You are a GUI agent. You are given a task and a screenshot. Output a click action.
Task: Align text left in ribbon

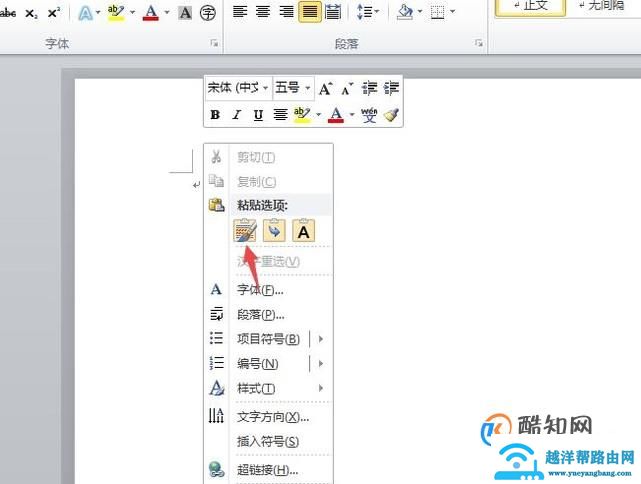coord(240,12)
